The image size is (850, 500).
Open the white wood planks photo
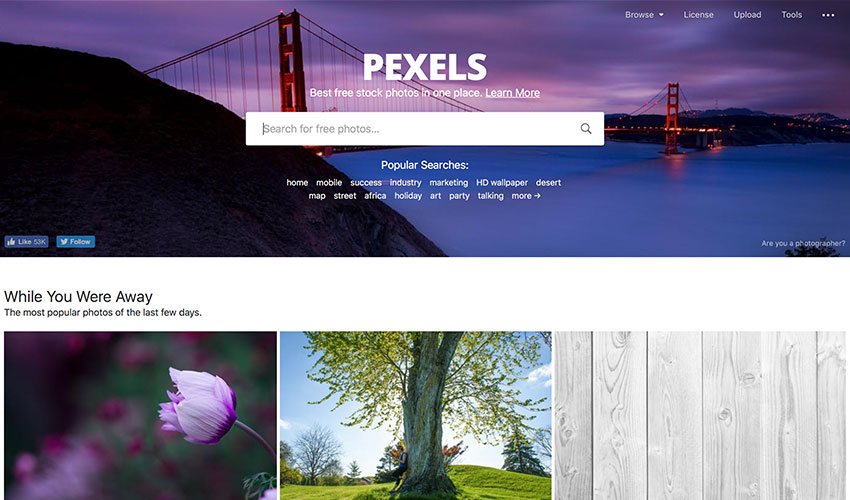pyautogui.click(x=700, y=416)
